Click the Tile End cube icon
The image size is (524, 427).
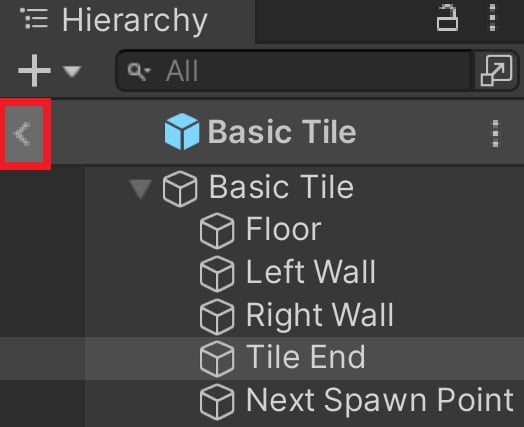point(217,359)
